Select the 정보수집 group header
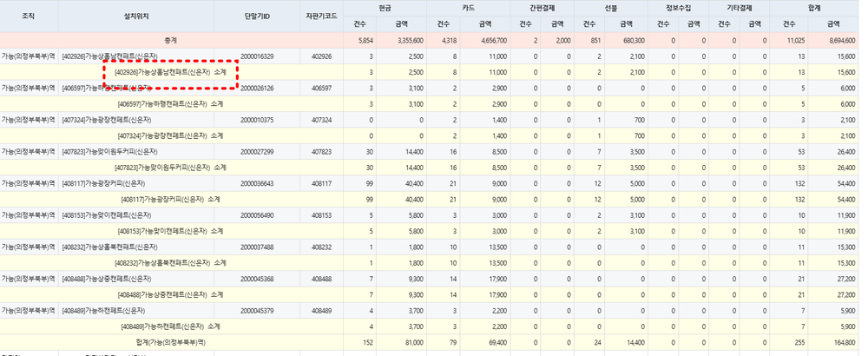868x356 pixels. [680, 7]
